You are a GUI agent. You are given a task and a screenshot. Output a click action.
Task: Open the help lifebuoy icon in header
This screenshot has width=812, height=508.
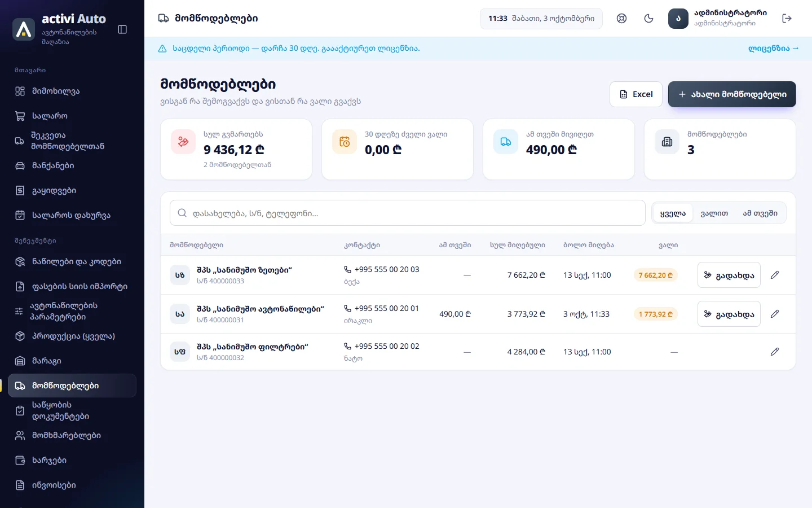621,19
